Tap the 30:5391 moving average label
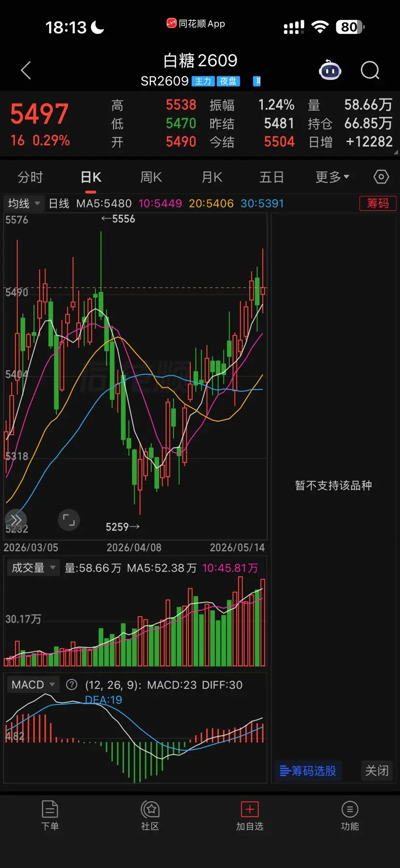 coord(262,204)
